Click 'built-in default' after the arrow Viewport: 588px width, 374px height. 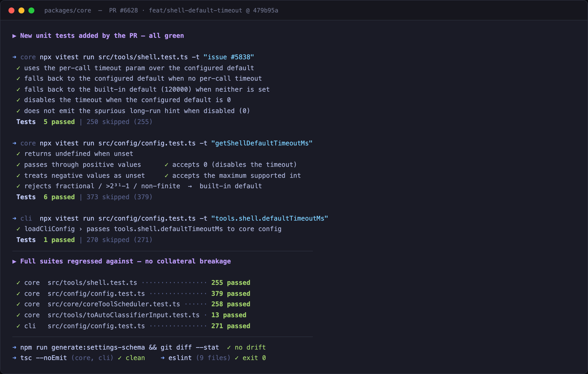point(231,186)
